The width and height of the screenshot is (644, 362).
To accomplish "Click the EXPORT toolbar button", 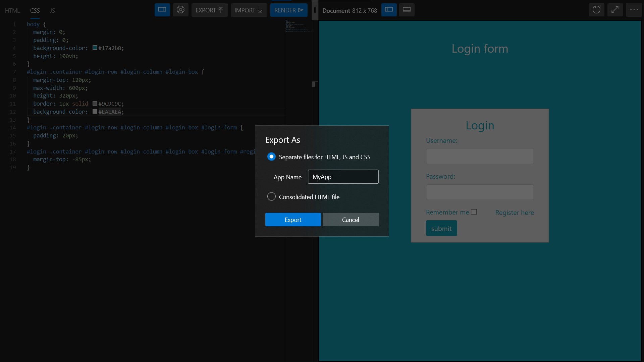I will pos(209,10).
